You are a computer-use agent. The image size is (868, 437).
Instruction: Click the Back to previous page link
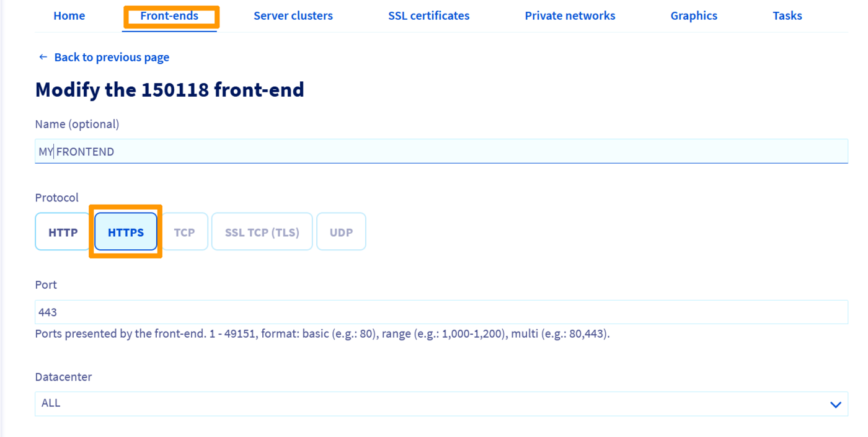112,57
